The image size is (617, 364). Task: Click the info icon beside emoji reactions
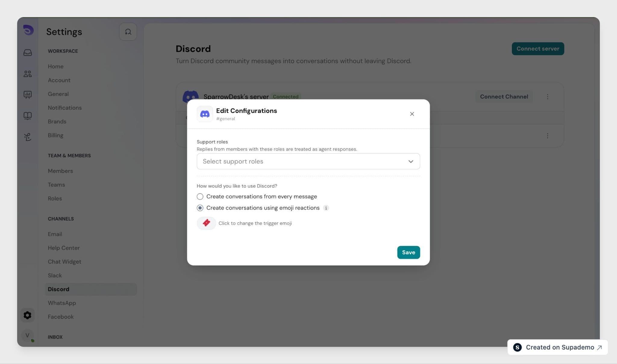pyautogui.click(x=326, y=208)
